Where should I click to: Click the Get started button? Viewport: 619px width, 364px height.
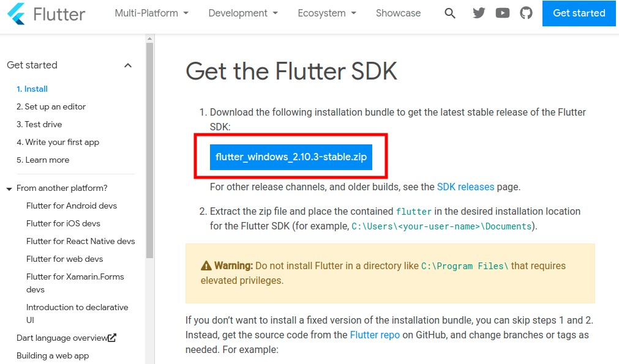click(x=579, y=13)
